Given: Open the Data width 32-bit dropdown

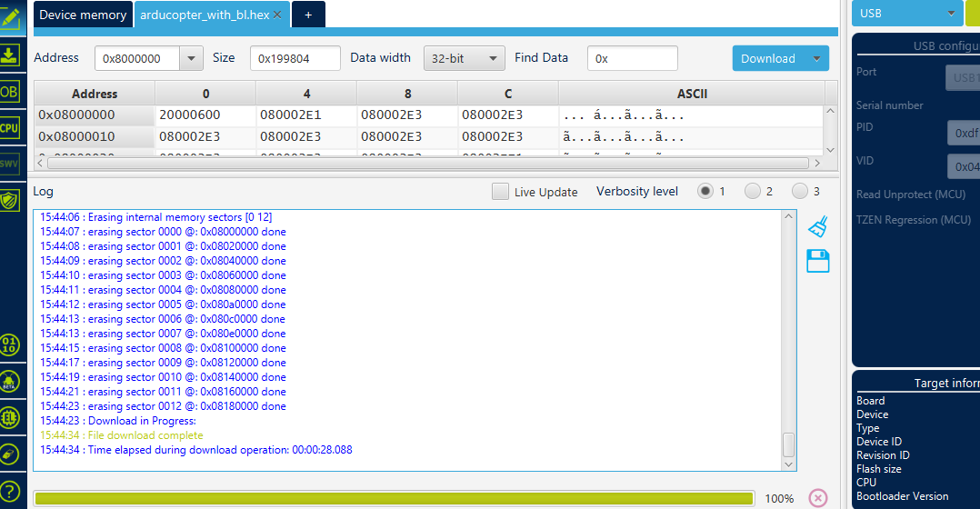Looking at the screenshot, I should click(464, 58).
